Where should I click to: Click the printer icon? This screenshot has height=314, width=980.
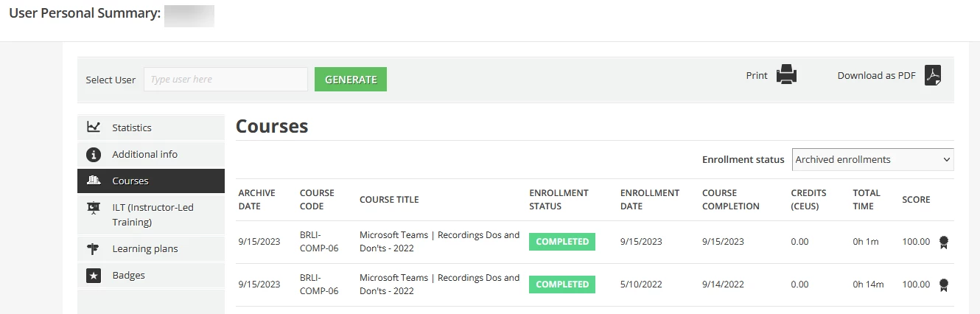[787, 75]
